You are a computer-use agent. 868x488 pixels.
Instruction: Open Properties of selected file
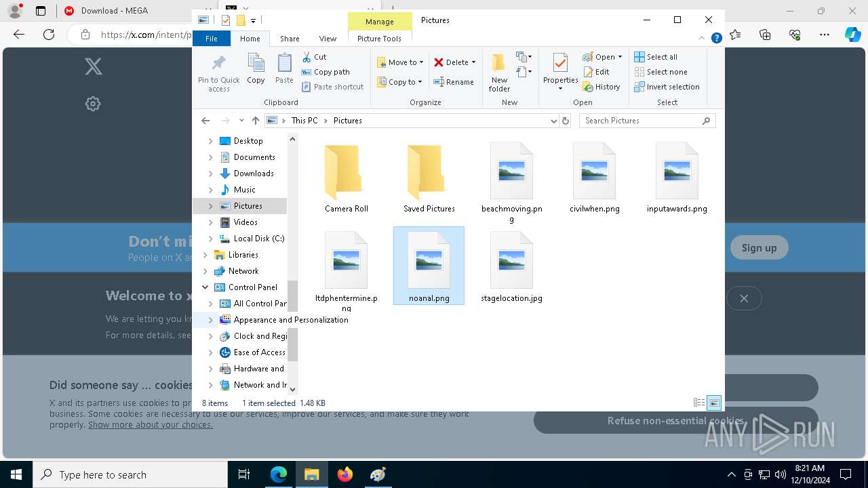[560, 72]
